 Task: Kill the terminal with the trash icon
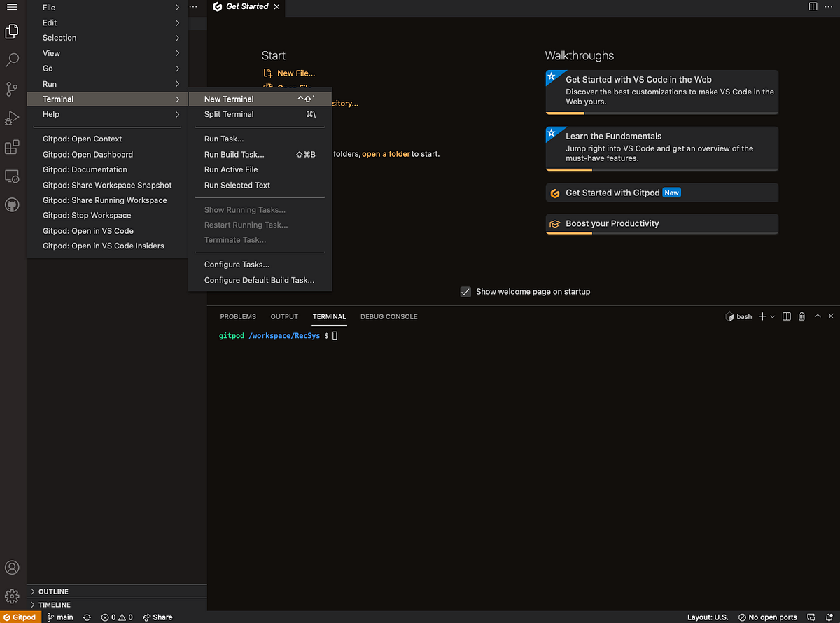(x=801, y=316)
